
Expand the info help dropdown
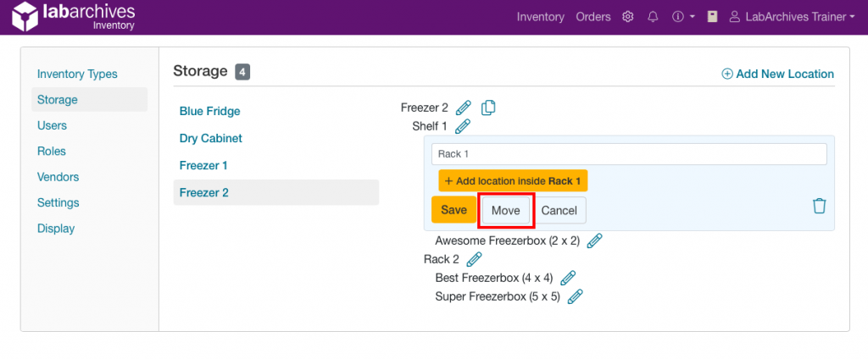(x=683, y=17)
